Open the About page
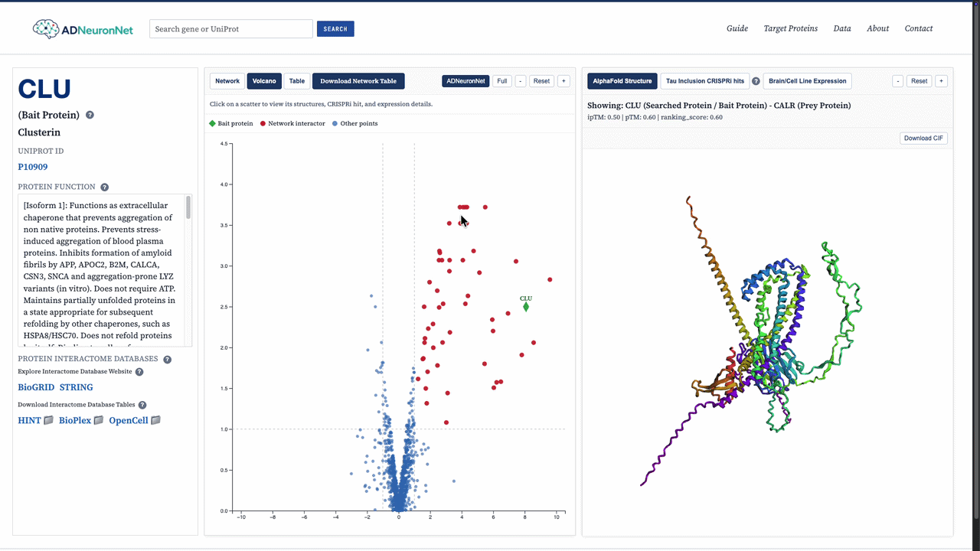The height and width of the screenshot is (551, 980). 878,28
